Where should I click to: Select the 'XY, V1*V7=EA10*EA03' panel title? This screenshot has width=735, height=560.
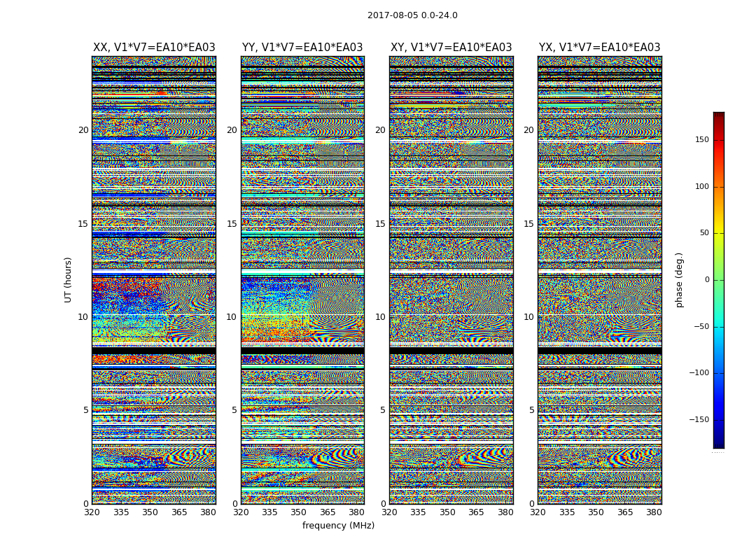click(x=451, y=48)
